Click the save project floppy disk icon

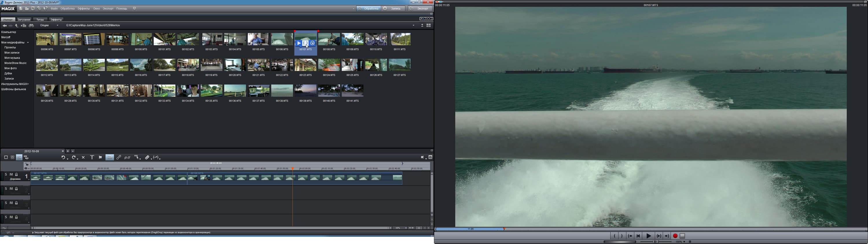(33, 9)
